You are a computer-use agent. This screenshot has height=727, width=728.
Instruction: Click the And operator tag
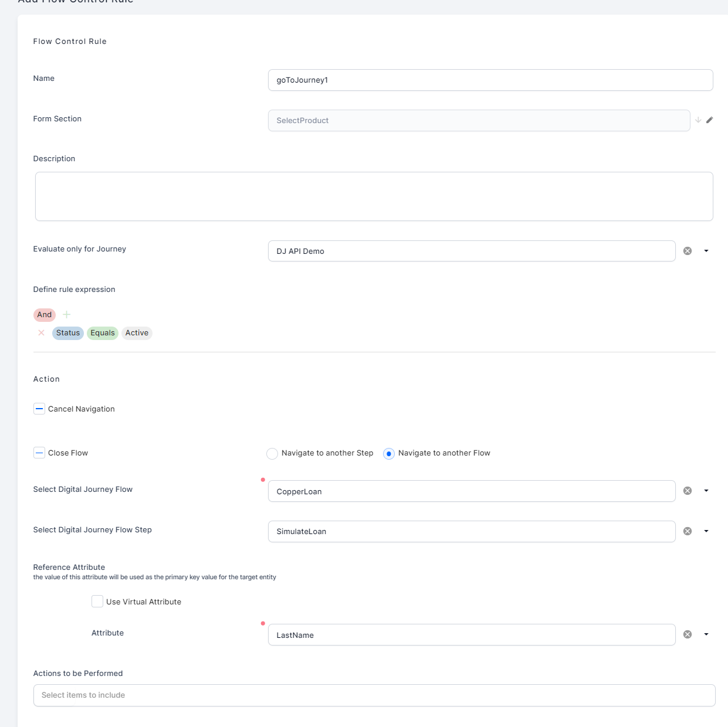tap(45, 315)
